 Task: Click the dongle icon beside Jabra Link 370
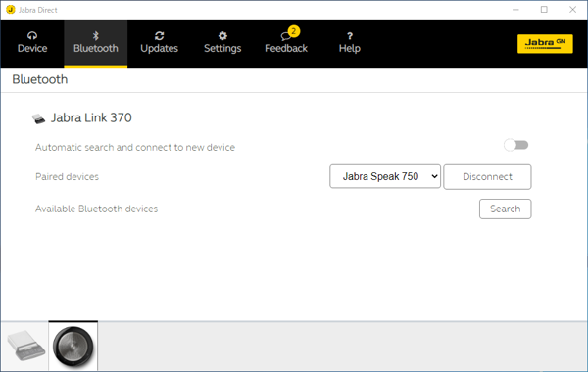click(x=38, y=118)
